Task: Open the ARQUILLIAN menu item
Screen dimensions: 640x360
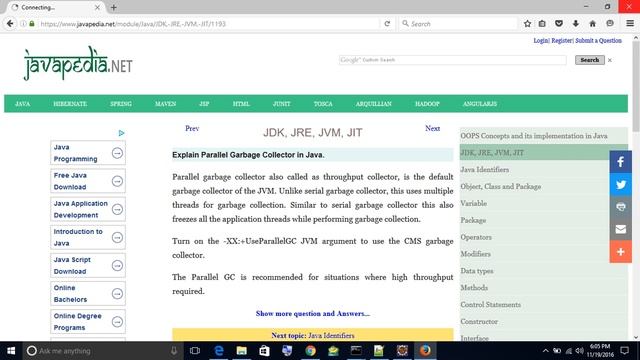Action: (x=373, y=104)
